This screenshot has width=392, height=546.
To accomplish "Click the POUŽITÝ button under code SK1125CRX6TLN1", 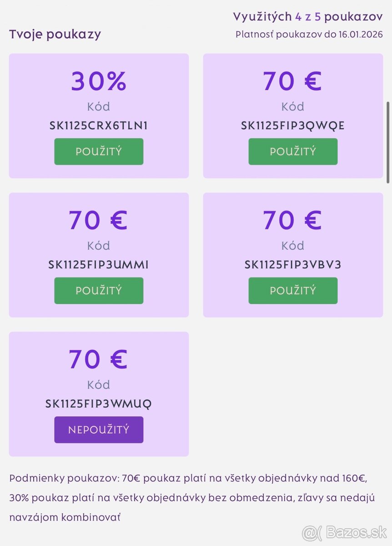I will (x=99, y=152).
